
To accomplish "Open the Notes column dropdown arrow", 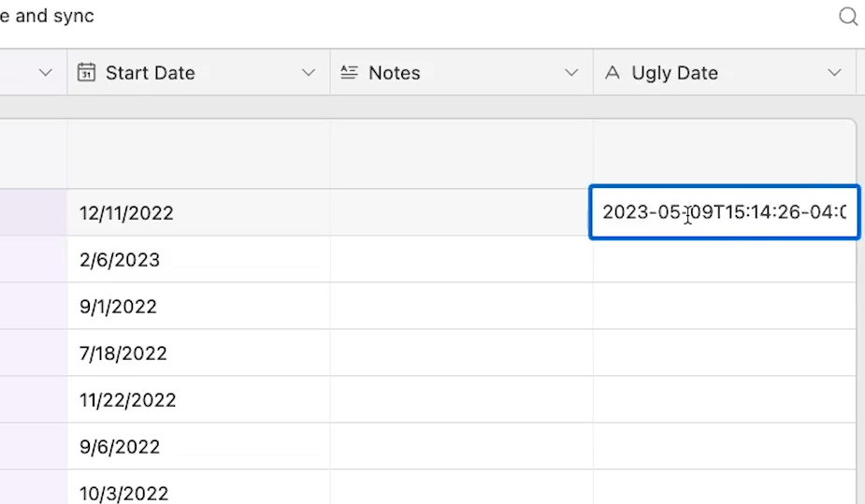I will (x=571, y=72).
